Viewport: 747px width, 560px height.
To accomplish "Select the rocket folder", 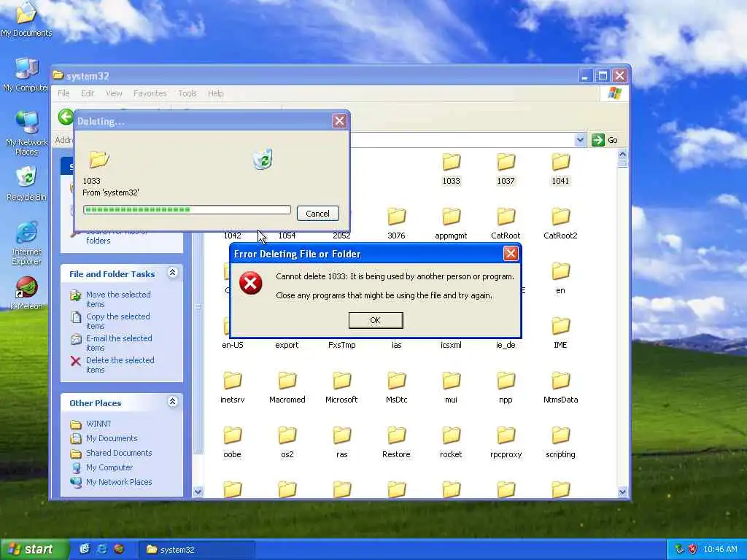I will click(x=451, y=443).
